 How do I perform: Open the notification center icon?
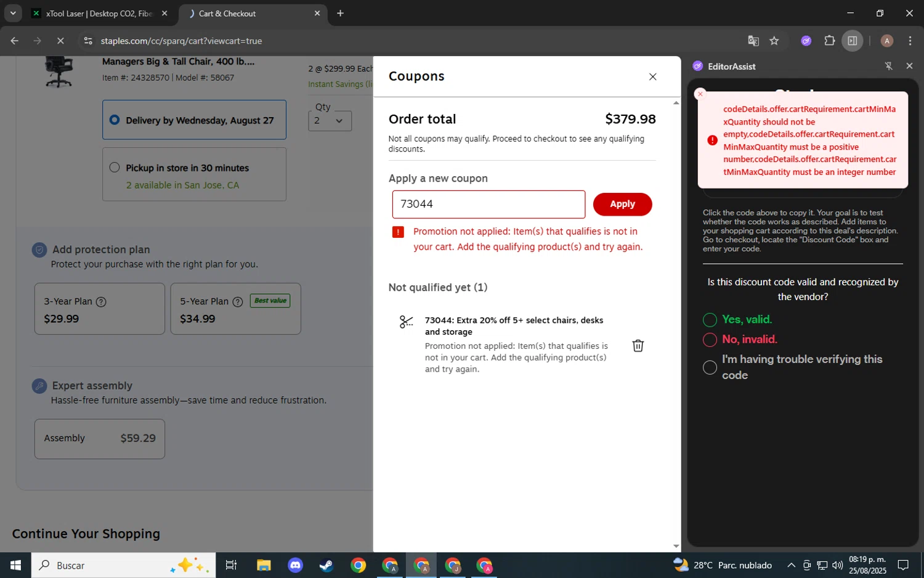pos(903,565)
